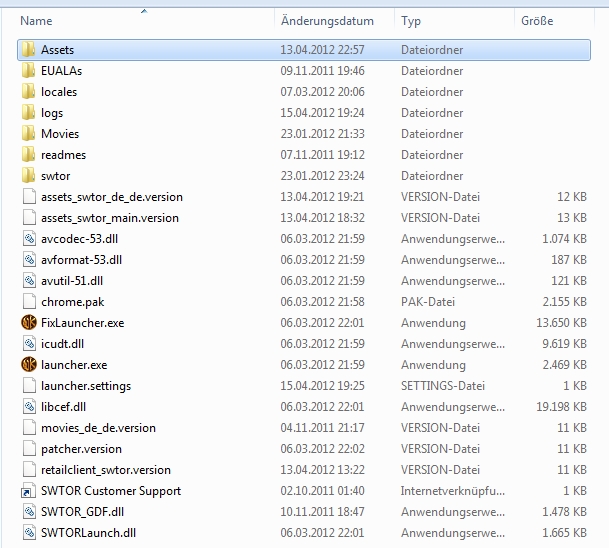609x548 pixels.
Task: Click the folder name EUALAs
Action: 61,71
